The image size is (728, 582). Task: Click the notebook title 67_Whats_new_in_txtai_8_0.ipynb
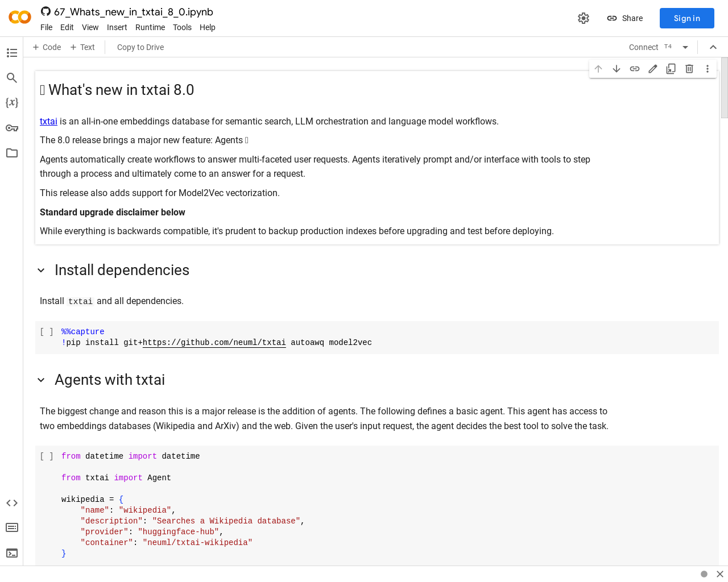[x=134, y=12]
